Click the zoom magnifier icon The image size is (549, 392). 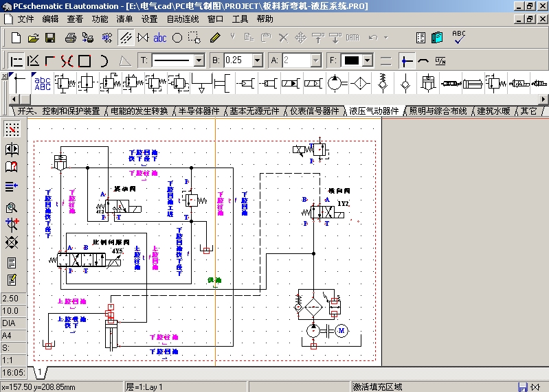pos(12,209)
